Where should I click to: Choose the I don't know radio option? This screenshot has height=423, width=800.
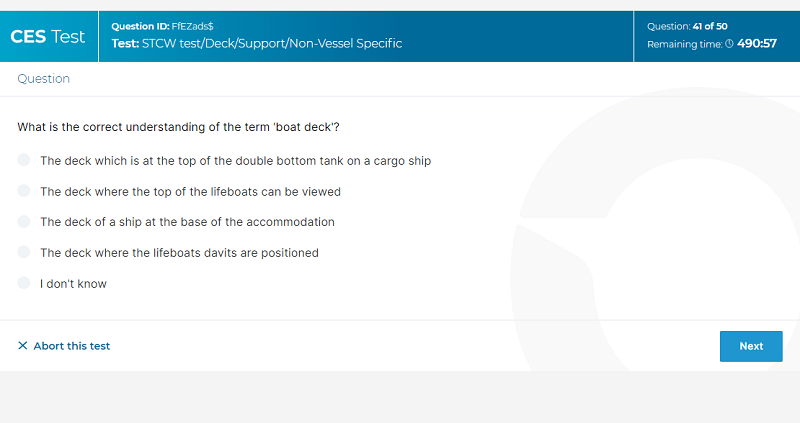tap(24, 283)
